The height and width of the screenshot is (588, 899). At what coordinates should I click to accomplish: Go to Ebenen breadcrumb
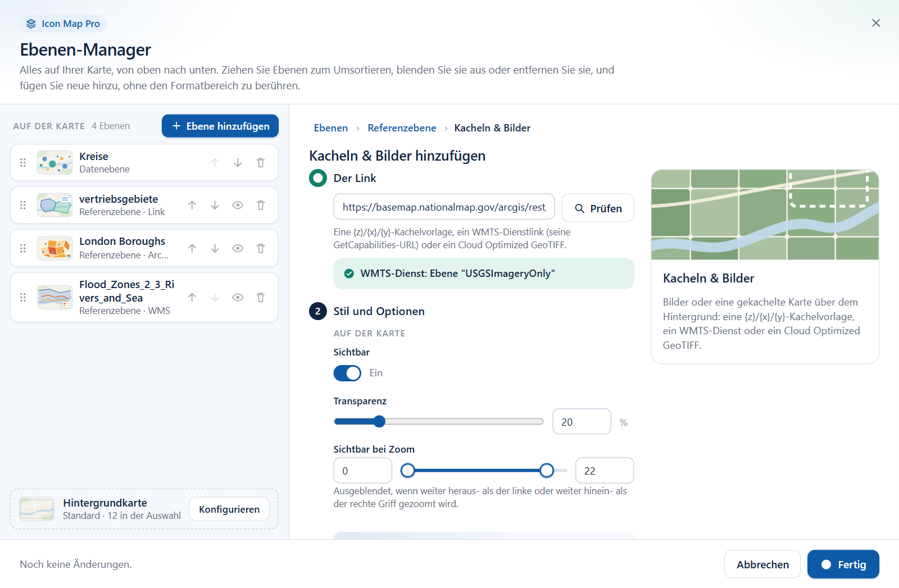coord(331,128)
